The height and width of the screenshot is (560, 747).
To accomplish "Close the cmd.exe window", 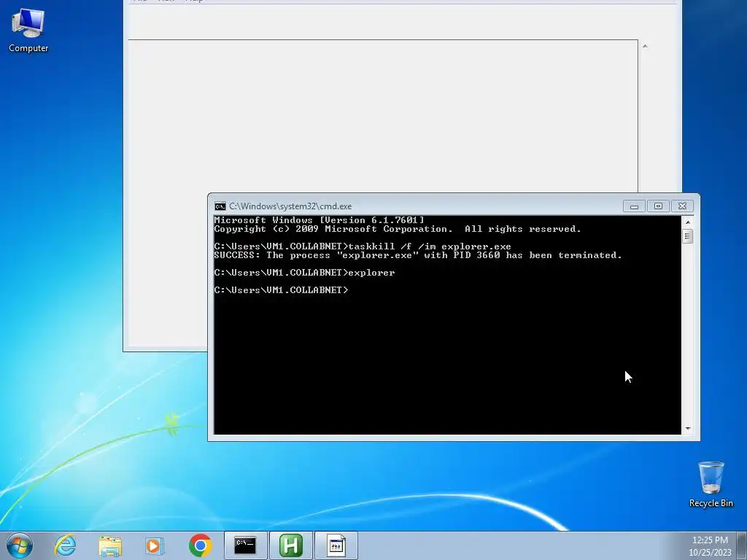I will (682, 206).
